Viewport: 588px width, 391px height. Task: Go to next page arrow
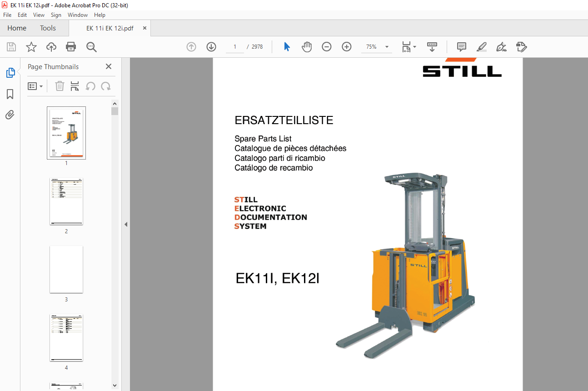point(211,47)
